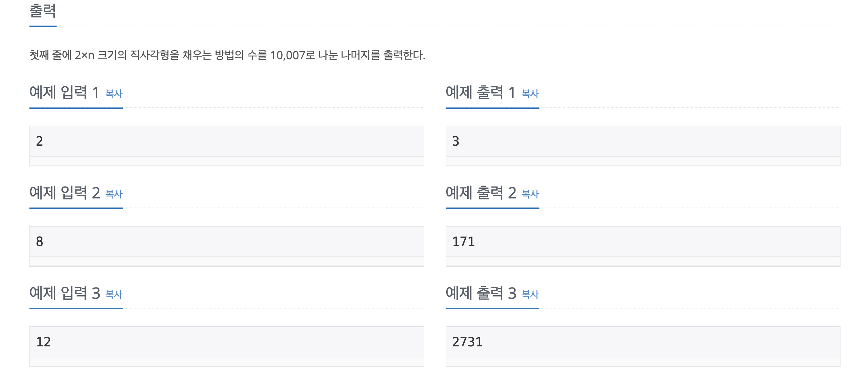868x382 pixels.
Task: Click the 출력 section heading
Action: point(43,11)
